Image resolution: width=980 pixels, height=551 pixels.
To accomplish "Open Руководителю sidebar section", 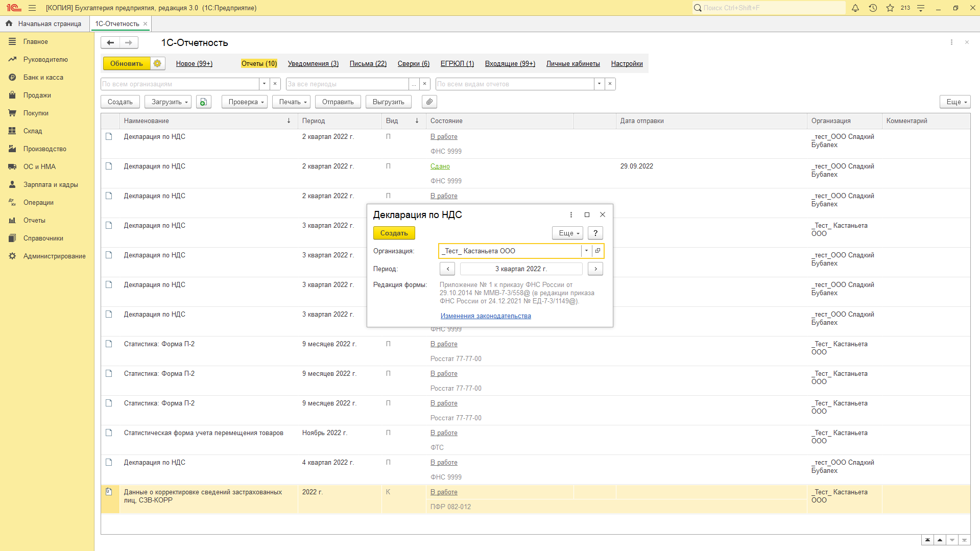I will point(45,59).
